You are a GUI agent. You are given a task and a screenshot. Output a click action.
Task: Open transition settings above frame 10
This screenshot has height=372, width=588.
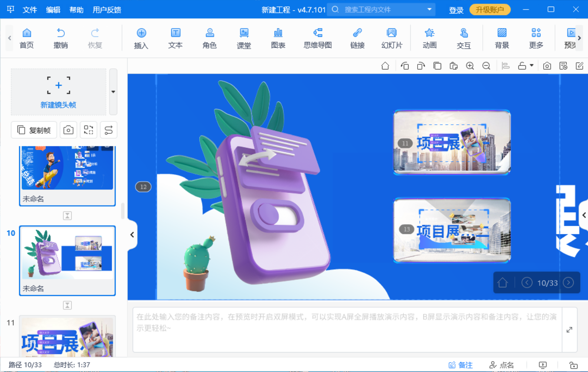click(x=67, y=216)
